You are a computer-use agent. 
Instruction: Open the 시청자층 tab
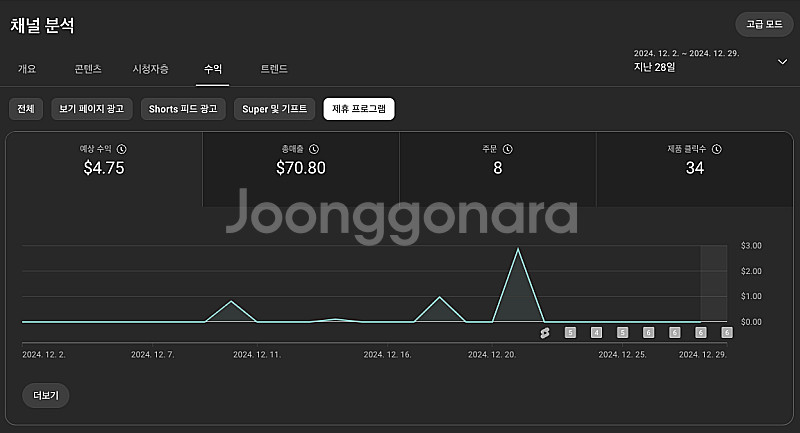pos(151,69)
